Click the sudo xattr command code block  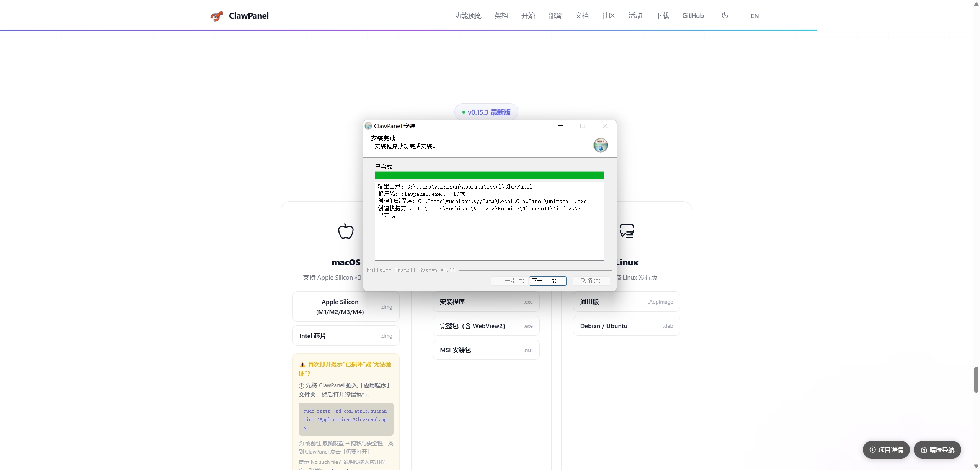346,419
